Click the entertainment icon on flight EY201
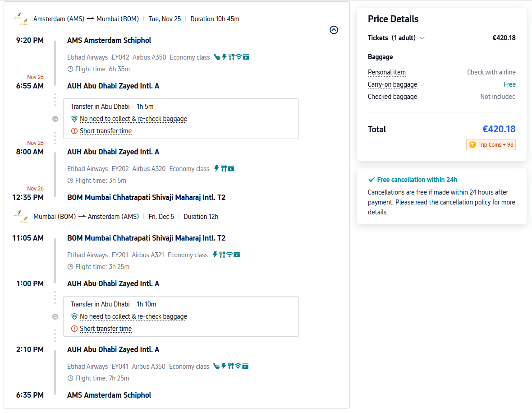The image size is (532, 413). [x=237, y=255]
